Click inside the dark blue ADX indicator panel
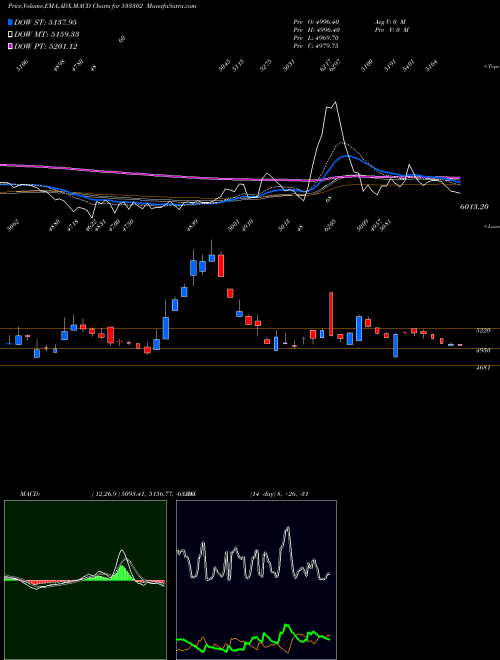This screenshot has height=660, width=500. click(x=256, y=580)
